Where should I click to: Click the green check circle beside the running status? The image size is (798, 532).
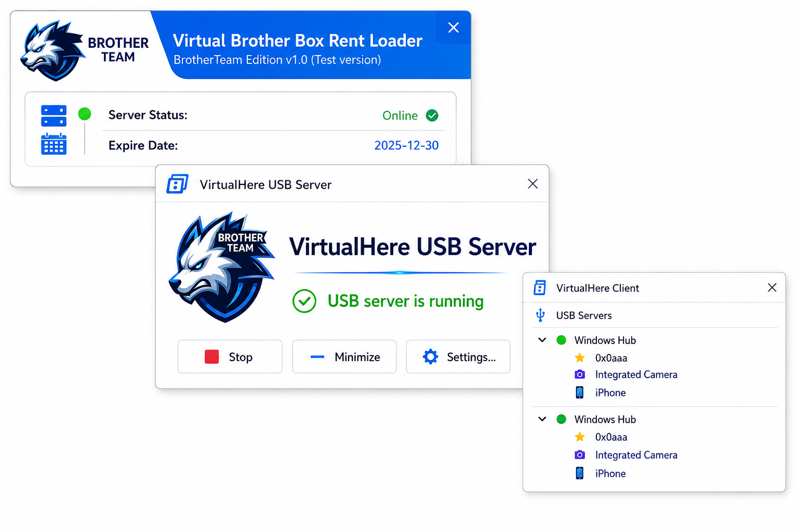pos(304,301)
